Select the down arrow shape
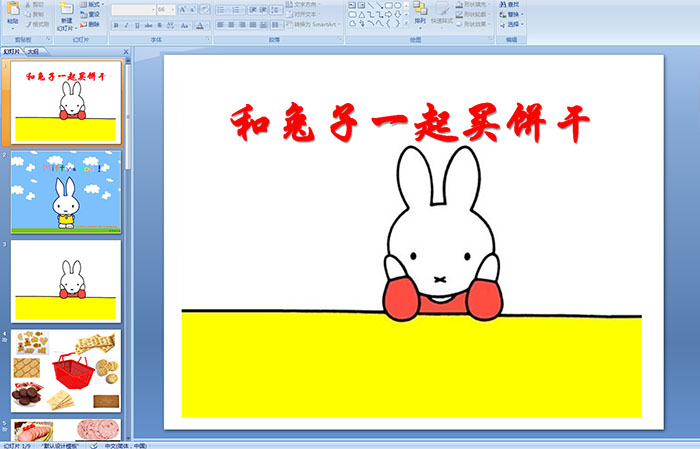Viewport: 700px width, 449px height. (397, 15)
